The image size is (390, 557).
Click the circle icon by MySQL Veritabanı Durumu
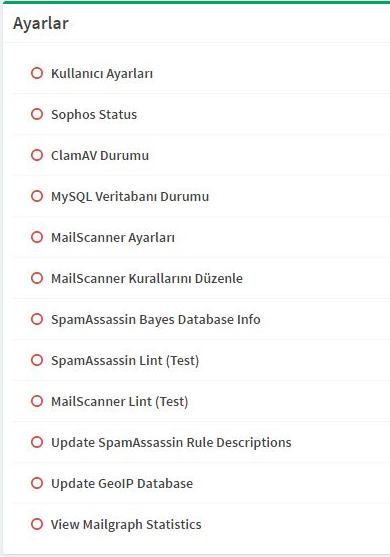coord(37,196)
